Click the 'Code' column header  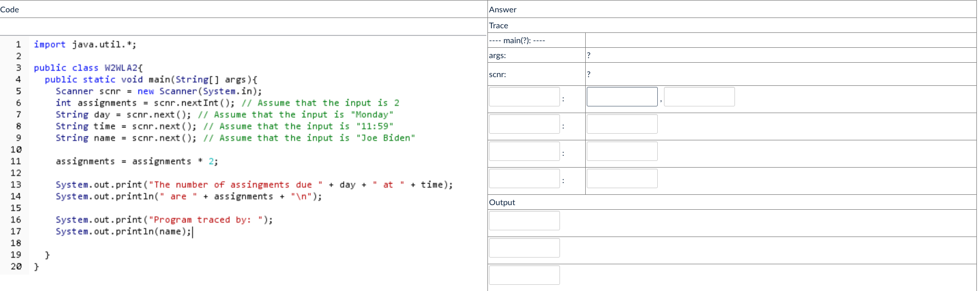click(x=10, y=9)
